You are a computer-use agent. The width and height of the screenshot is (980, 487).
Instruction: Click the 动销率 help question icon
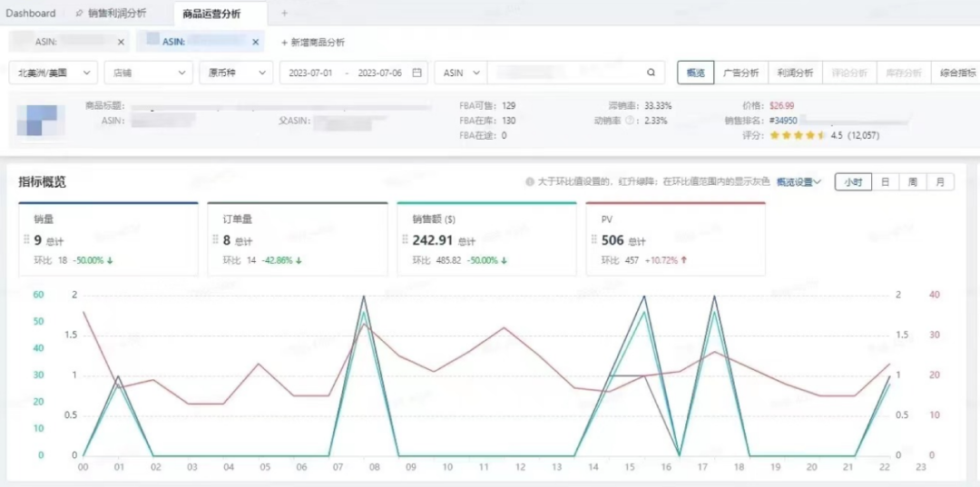(x=632, y=121)
